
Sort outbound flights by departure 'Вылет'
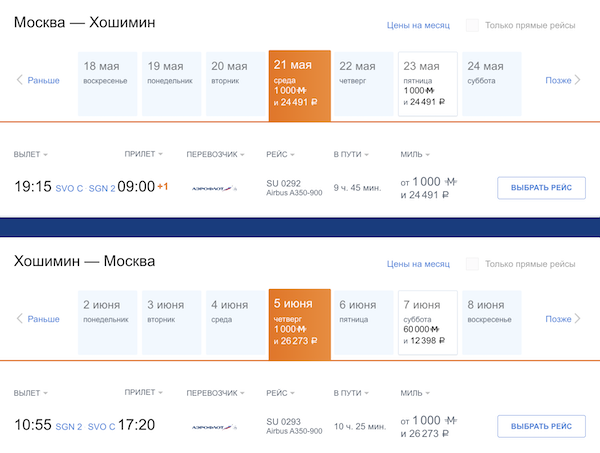tap(31, 155)
